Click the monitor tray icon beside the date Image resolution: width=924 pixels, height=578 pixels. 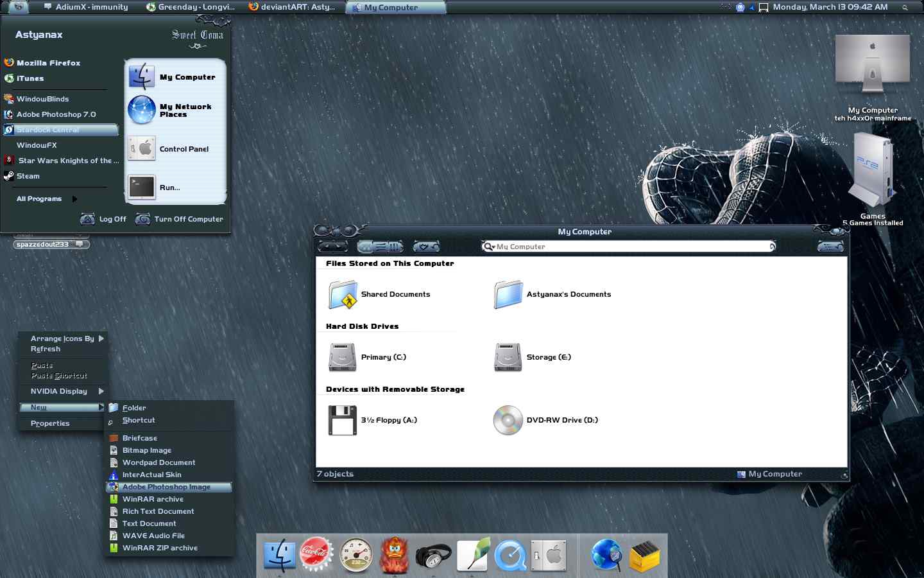(x=764, y=8)
